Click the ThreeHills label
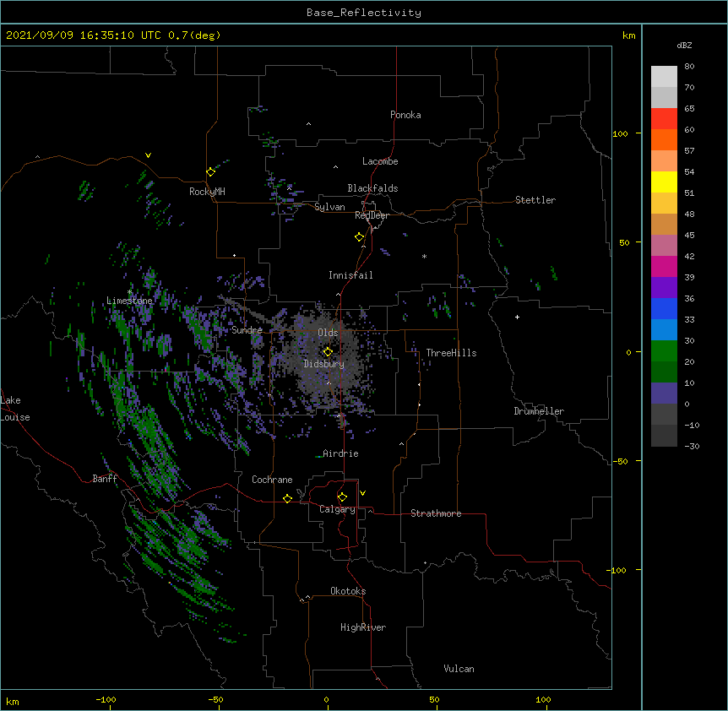728x711 pixels. [451, 353]
